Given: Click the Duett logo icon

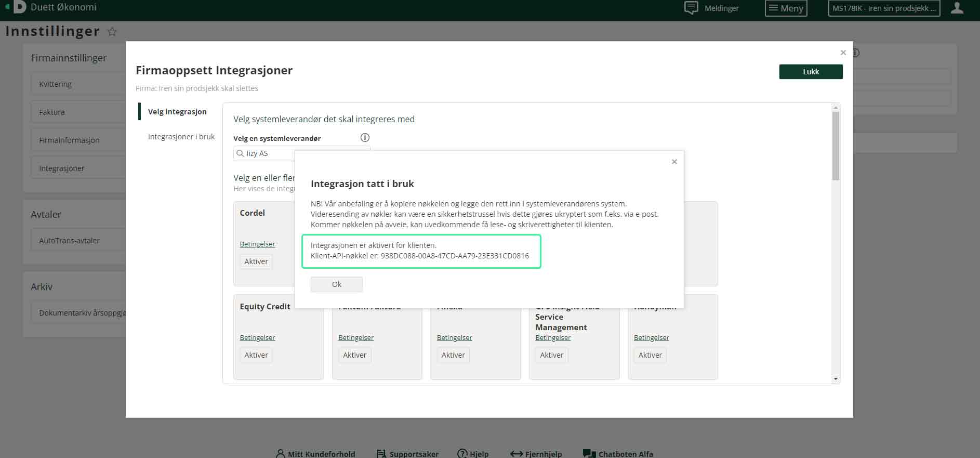Looking at the screenshot, I should tap(19, 7).
